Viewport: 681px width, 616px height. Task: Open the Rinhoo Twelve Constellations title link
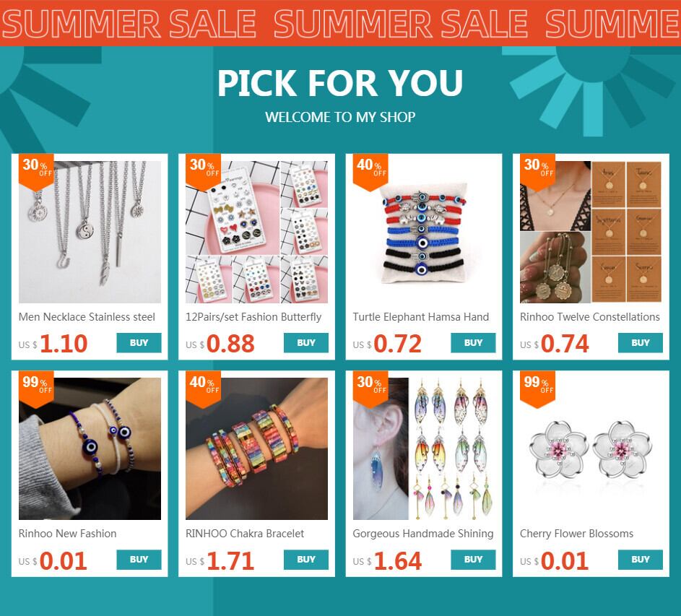pos(590,317)
